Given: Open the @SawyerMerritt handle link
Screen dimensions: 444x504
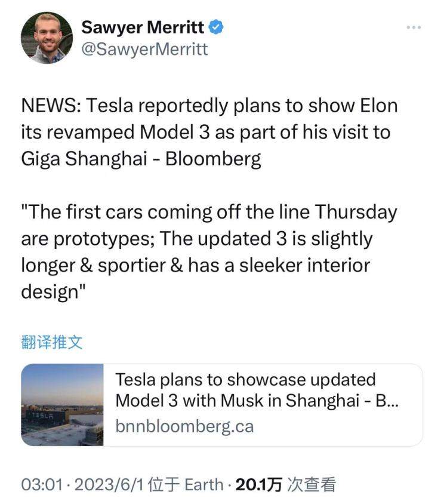Looking at the screenshot, I should pyautogui.click(x=144, y=49).
